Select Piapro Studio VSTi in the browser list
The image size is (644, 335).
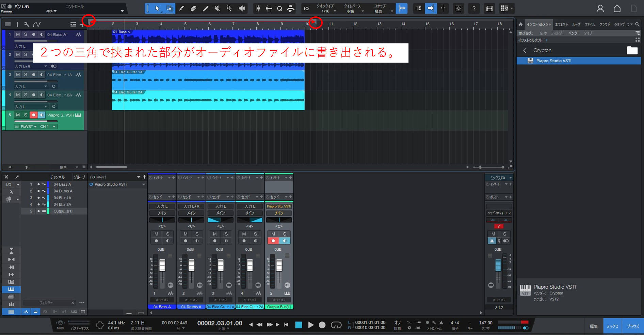coord(553,61)
